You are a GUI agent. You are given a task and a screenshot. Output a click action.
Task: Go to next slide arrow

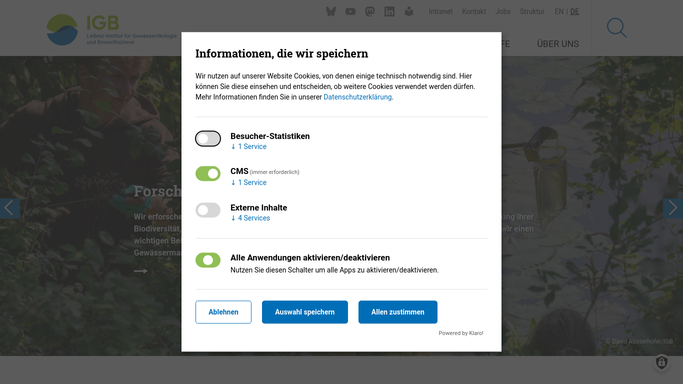[x=673, y=208]
